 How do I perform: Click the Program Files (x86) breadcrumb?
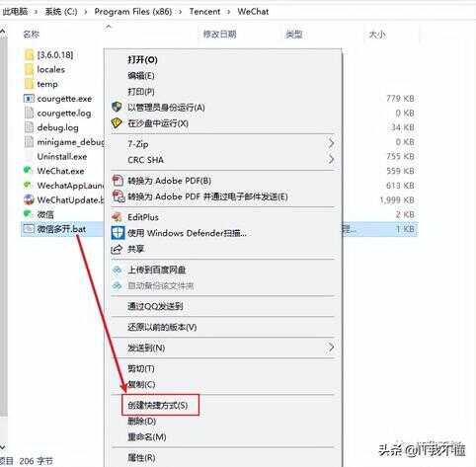tap(133, 12)
